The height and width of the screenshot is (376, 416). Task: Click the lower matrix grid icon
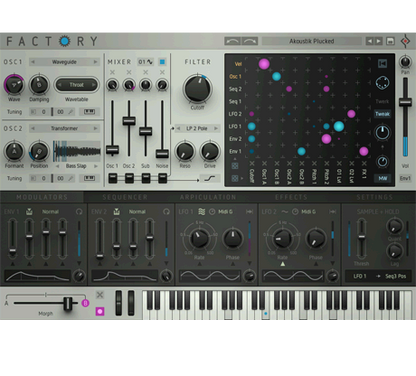235,178
